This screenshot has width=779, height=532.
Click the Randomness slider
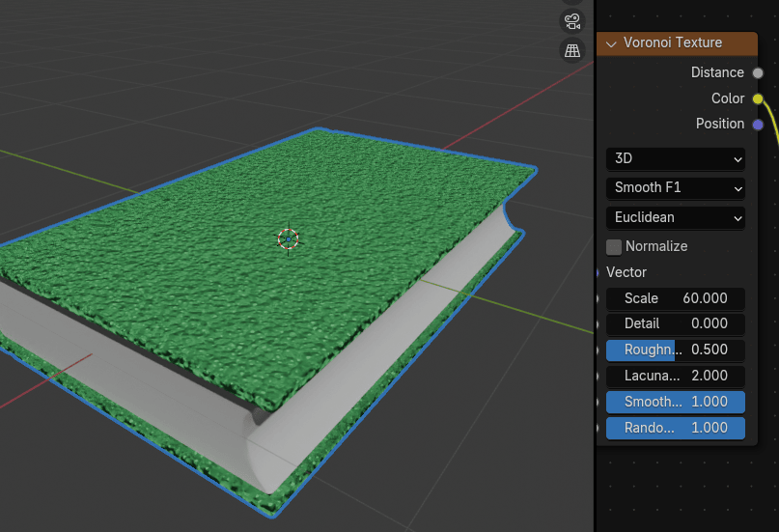[676, 428]
